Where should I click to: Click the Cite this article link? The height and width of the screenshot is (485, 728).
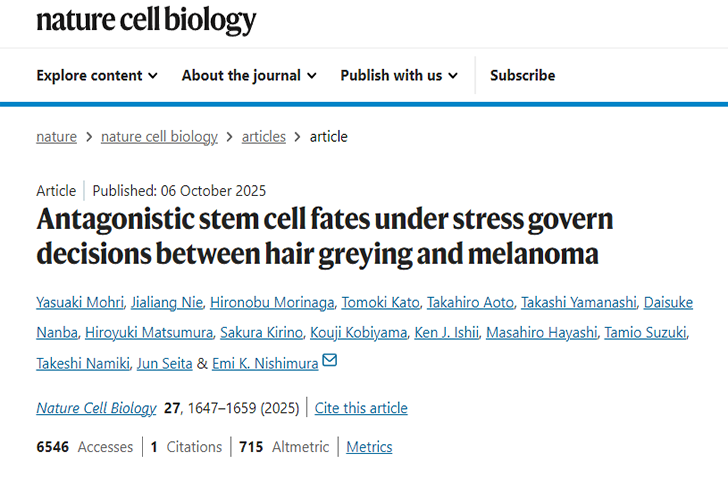pos(361,408)
